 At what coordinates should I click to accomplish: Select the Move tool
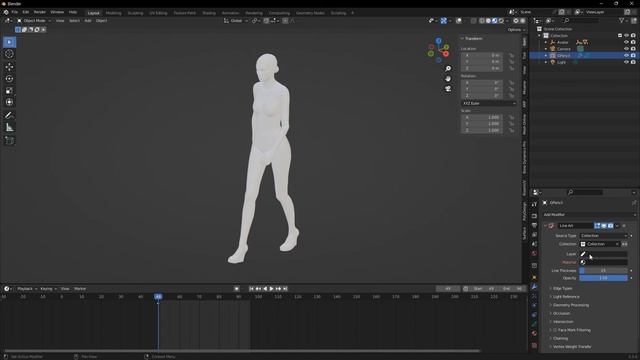(9, 67)
